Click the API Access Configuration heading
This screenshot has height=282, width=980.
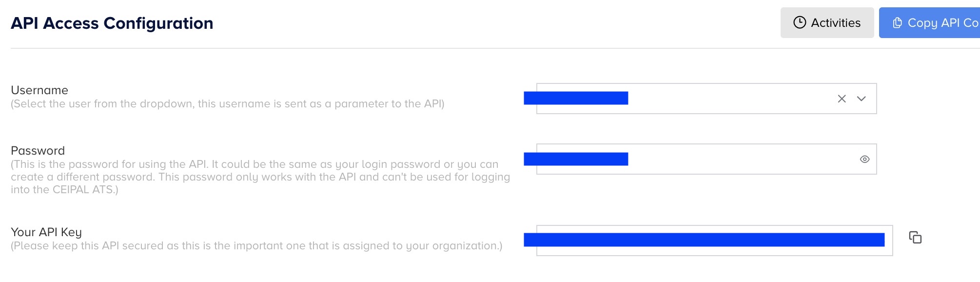pos(112,23)
